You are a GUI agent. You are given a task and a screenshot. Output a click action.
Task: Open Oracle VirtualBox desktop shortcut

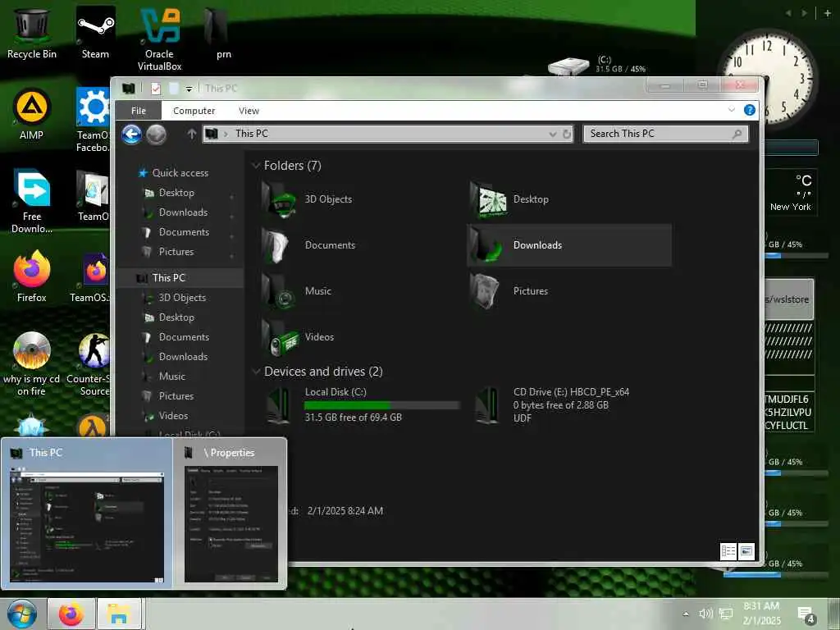pyautogui.click(x=160, y=39)
